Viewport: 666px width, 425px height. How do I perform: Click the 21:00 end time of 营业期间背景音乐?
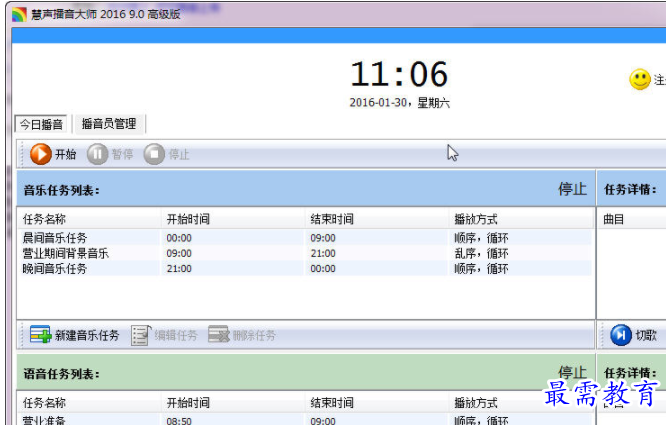coord(323,253)
